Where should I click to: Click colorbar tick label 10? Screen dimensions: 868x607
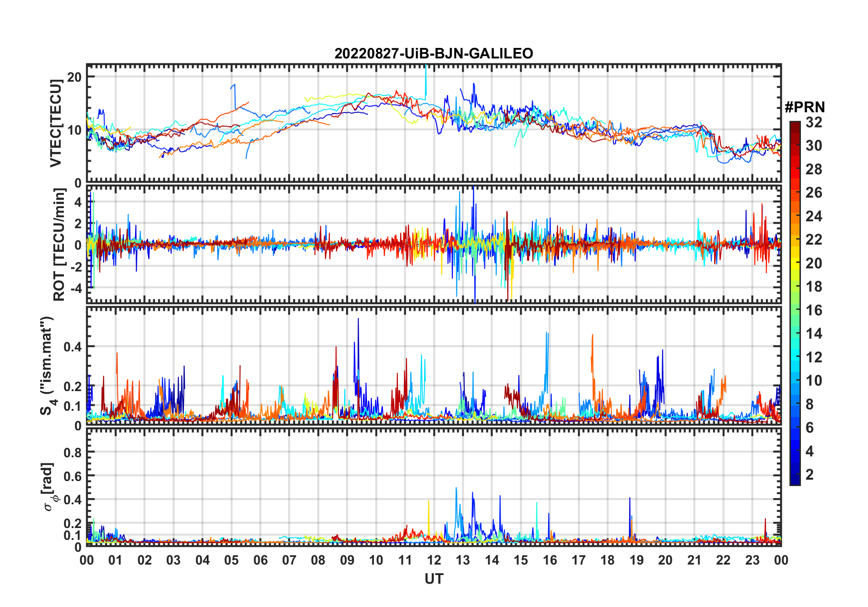point(814,381)
